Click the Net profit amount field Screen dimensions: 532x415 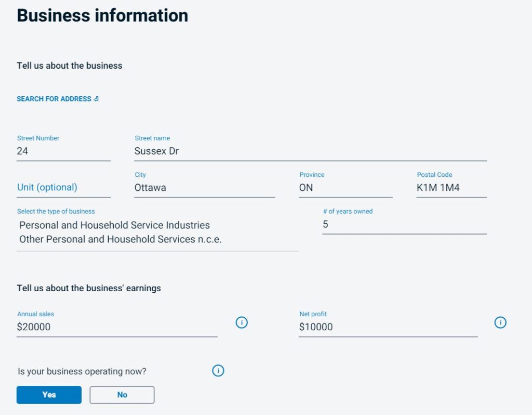click(x=388, y=327)
